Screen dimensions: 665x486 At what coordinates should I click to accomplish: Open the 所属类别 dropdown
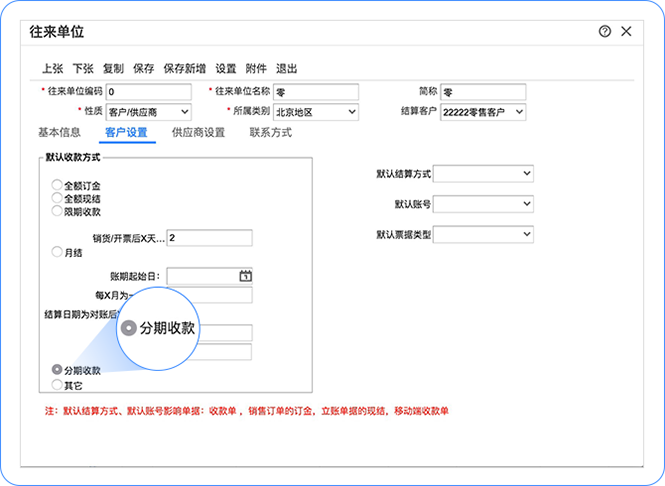(x=316, y=112)
